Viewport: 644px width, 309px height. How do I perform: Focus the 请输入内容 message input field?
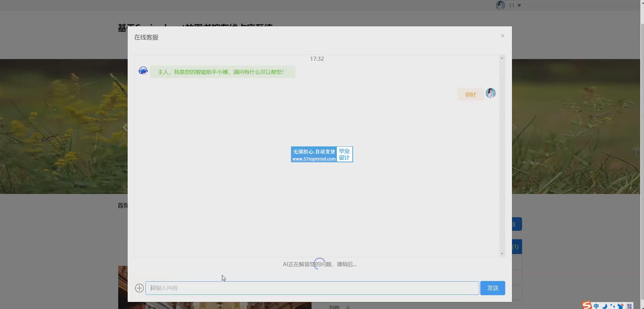click(312, 288)
